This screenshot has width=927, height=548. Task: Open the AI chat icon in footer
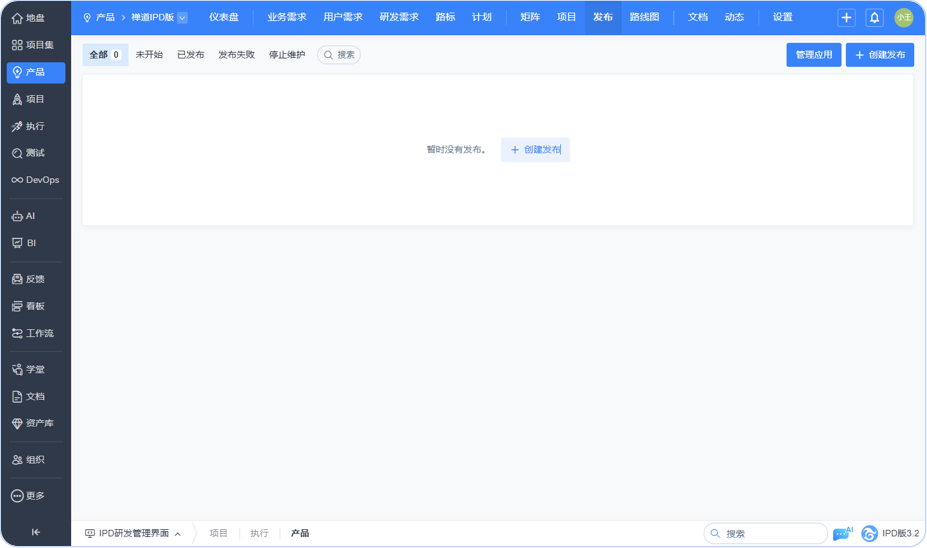[842, 534]
